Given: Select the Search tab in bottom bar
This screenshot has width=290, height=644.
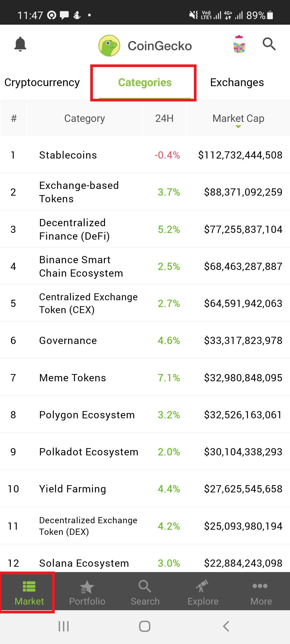Looking at the screenshot, I should point(145,593).
